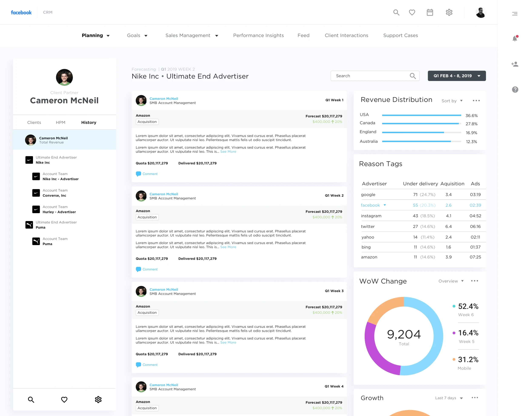Open the calendar icon in header
This screenshot has height=416, width=532.
click(430, 12)
